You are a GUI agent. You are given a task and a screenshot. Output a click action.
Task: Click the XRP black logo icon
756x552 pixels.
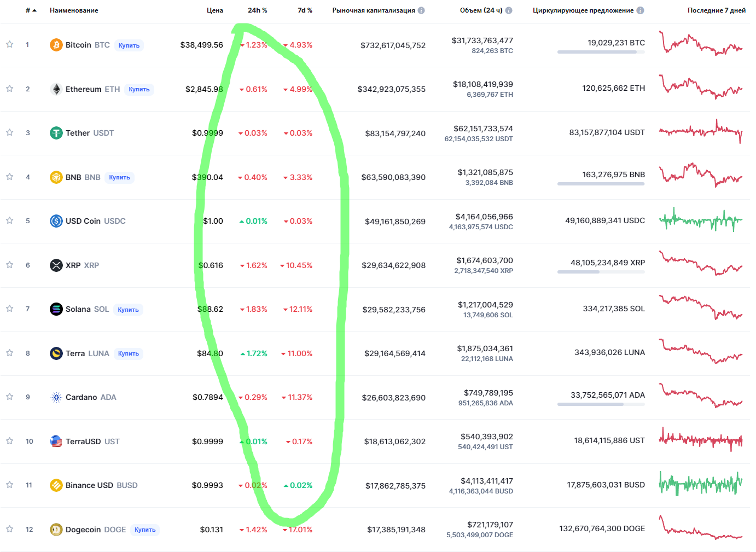[56, 265]
